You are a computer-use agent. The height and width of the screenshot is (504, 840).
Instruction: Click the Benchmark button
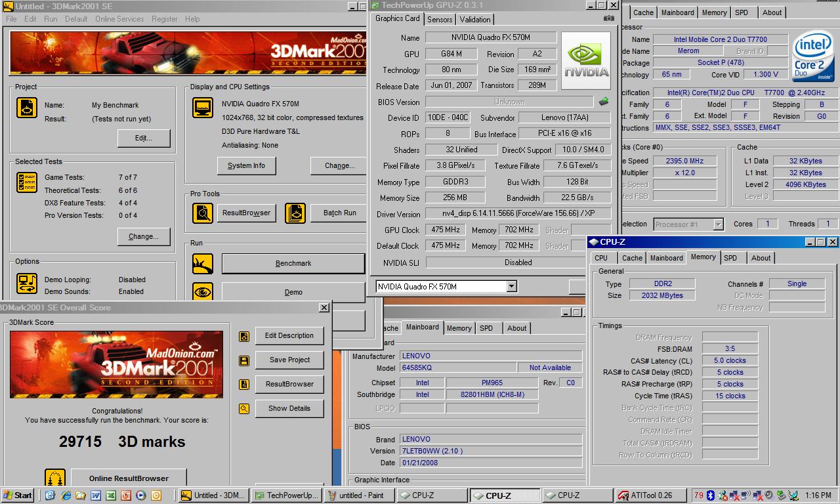coord(293,263)
